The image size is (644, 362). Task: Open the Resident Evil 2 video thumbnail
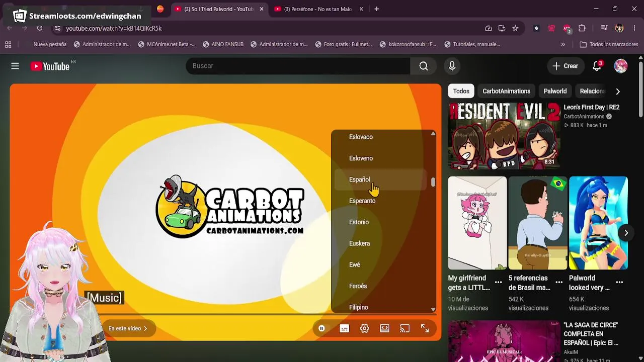coord(504,136)
